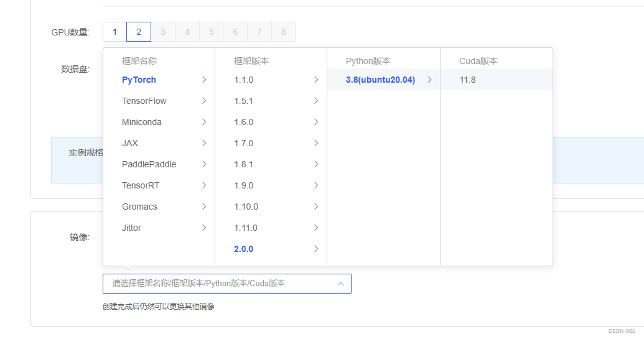Choose TensorRT framework
Screen dimensions: 644x339
(x=159, y=185)
